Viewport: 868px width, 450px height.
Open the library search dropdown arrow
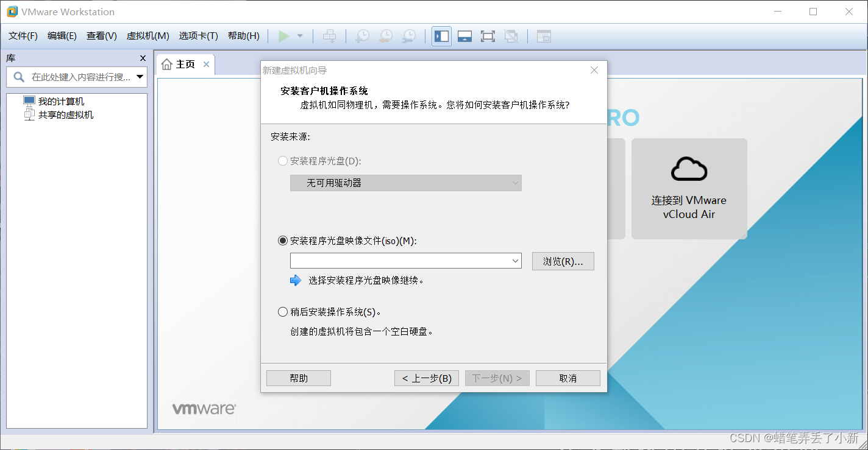click(x=140, y=77)
